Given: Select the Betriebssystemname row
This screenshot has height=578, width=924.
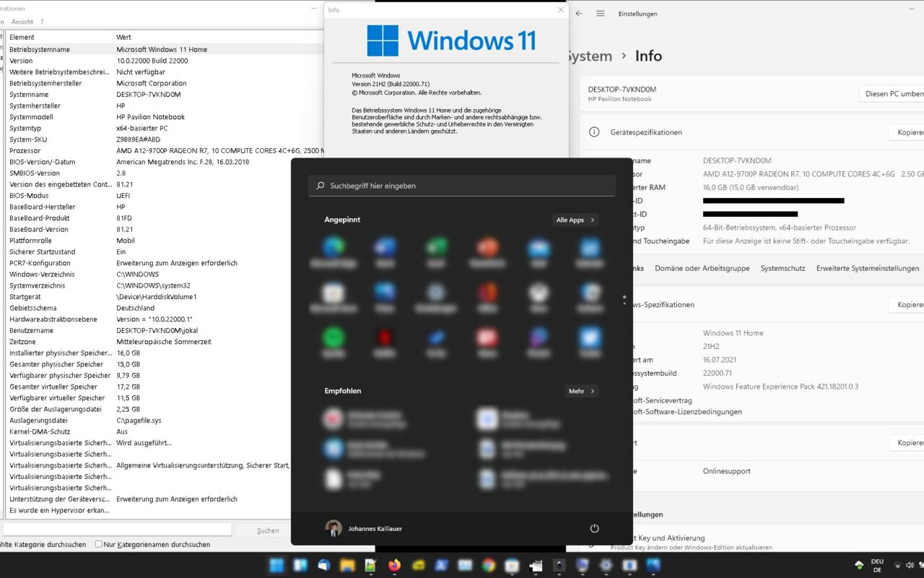Looking at the screenshot, I should coord(163,49).
